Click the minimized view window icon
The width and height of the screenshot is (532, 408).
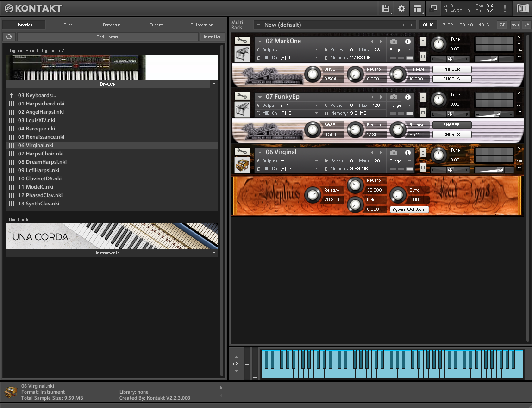433,8
